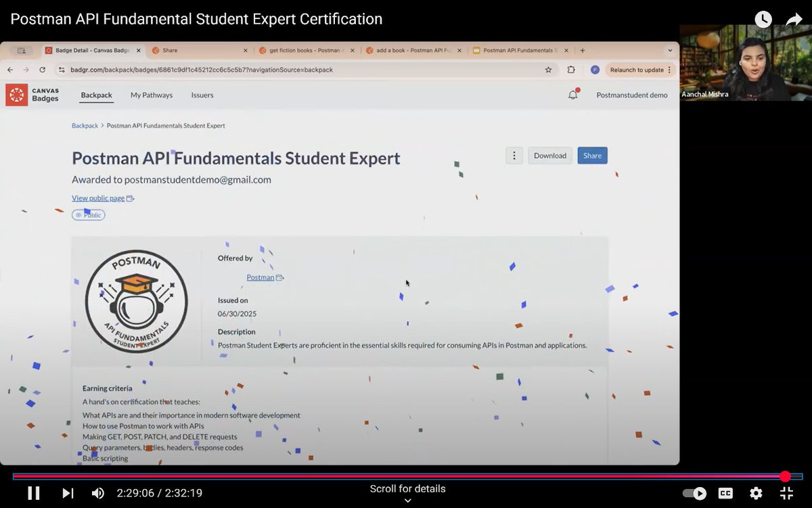Open the Chrome three-dot menu
The image size is (812, 508).
point(669,70)
